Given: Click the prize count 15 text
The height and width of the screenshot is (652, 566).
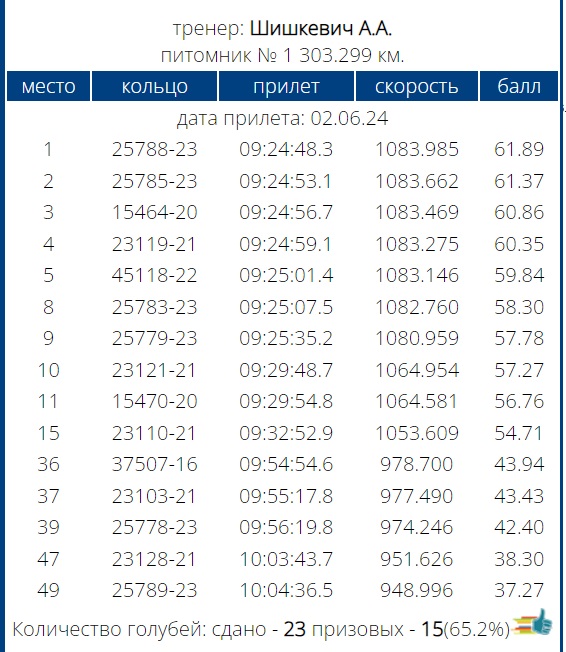Looking at the screenshot, I should pos(432,629).
